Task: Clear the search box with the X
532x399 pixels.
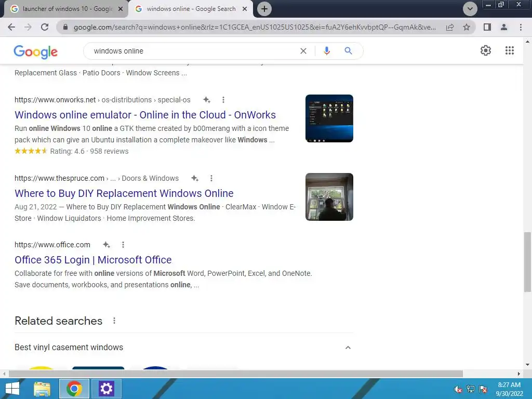Action: pyautogui.click(x=303, y=51)
